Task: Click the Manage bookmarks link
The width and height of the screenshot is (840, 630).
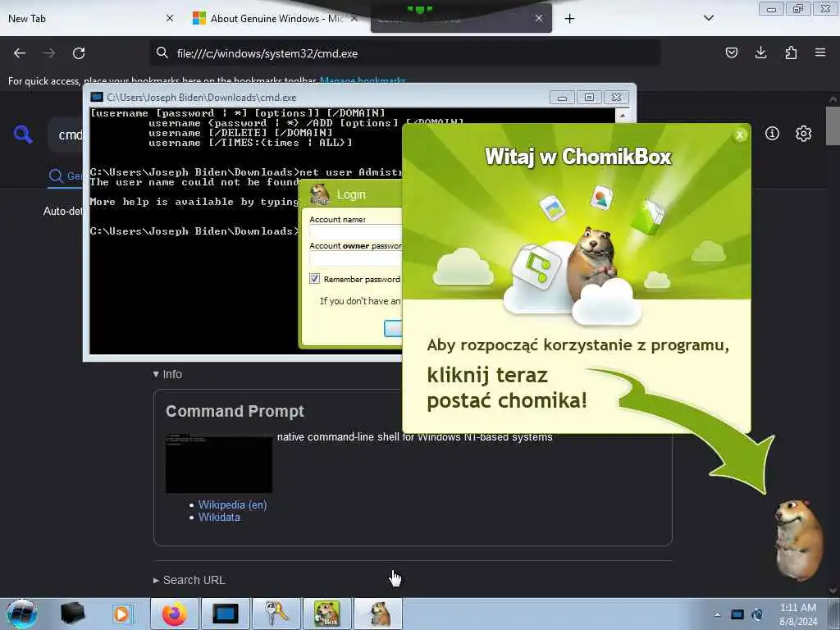Action: pyautogui.click(x=363, y=81)
